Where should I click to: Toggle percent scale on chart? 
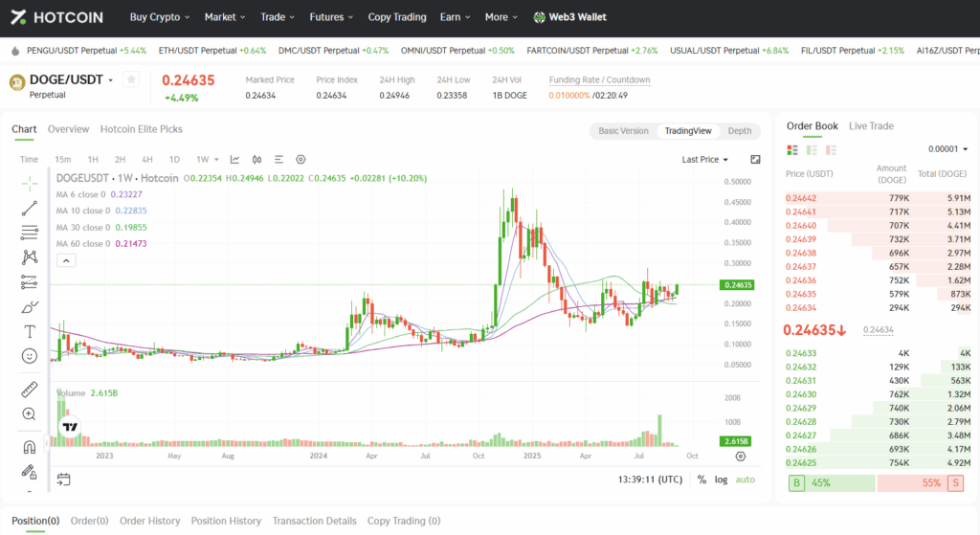tap(702, 479)
